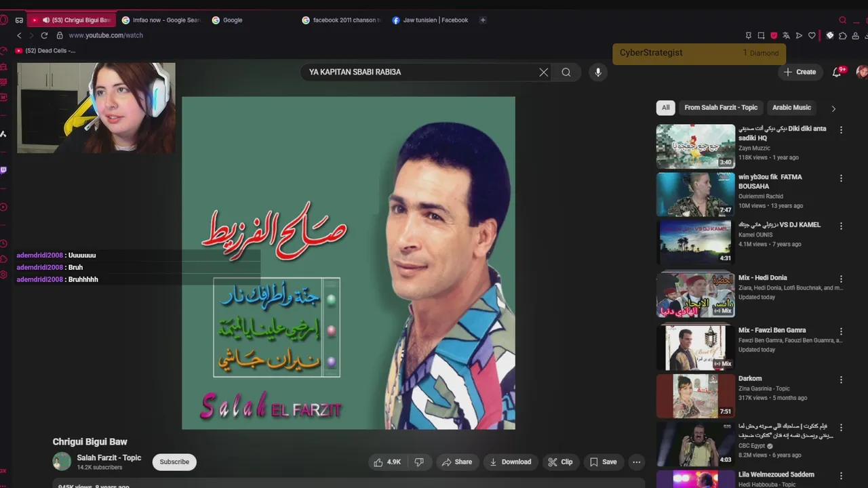Click the Opera GX logo menu
The width and height of the screenshot is (868, 488).
pos(3,20)
